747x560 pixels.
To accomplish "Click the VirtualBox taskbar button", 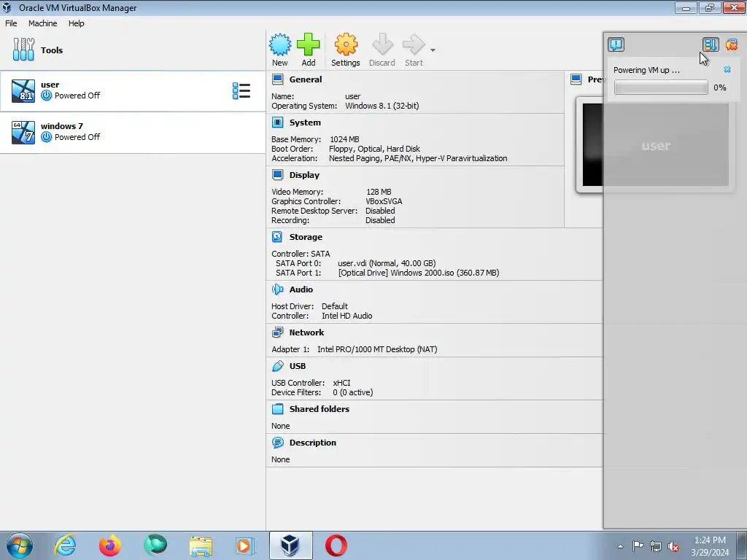I will click(290, 545).
